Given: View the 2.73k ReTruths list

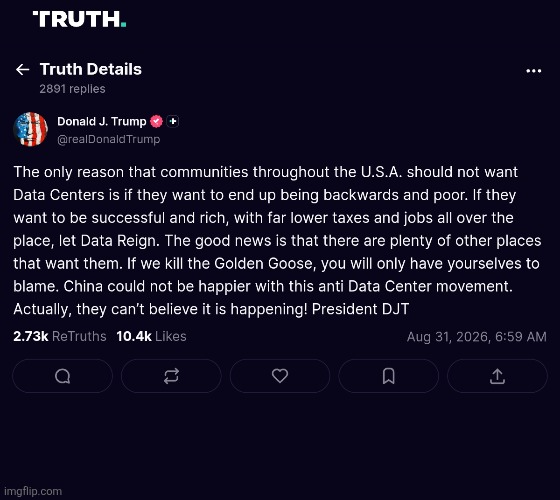Looking at the screenshot, I should [x=60, y=336].
